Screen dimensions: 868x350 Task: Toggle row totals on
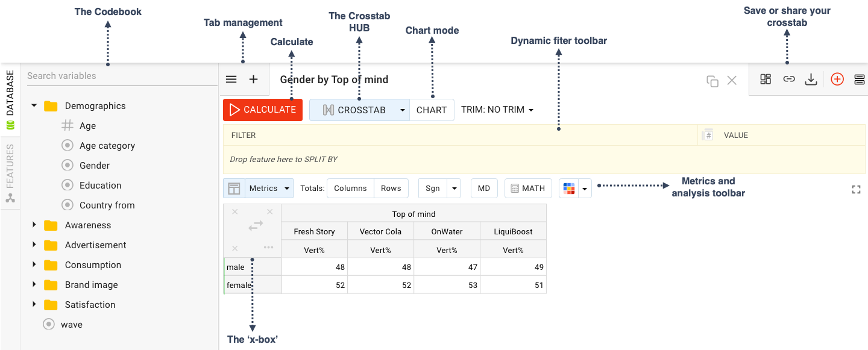pos(391,188)
